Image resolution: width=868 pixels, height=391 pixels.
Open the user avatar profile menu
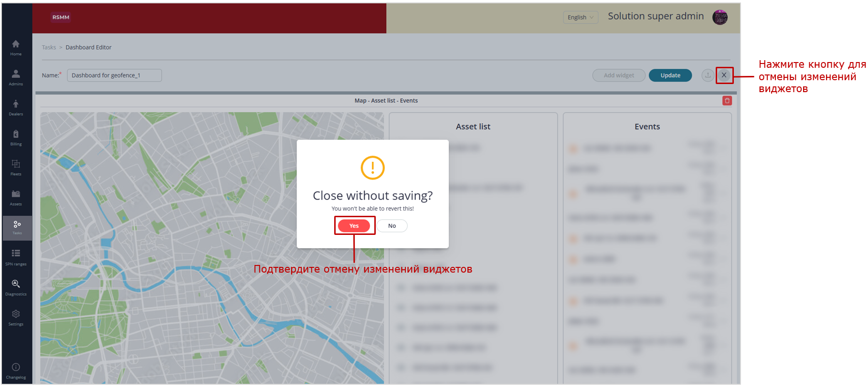(720, 18)
